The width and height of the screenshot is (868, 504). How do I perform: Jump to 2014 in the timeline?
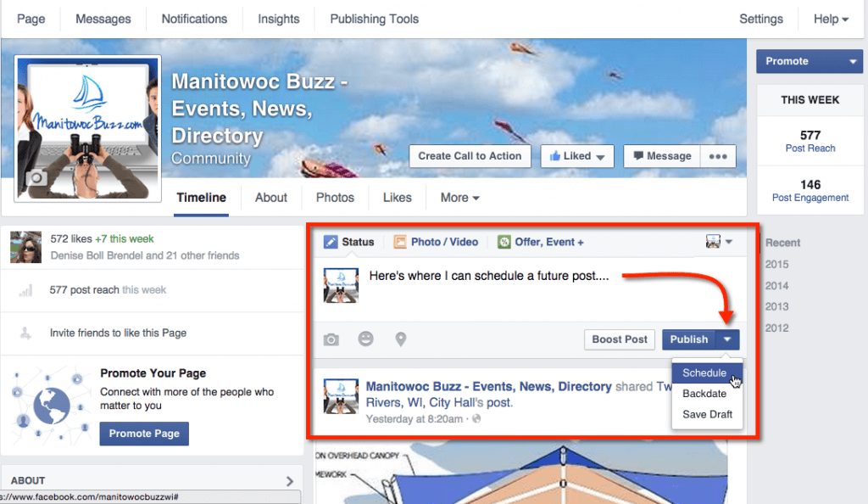(x=776, y=286)
